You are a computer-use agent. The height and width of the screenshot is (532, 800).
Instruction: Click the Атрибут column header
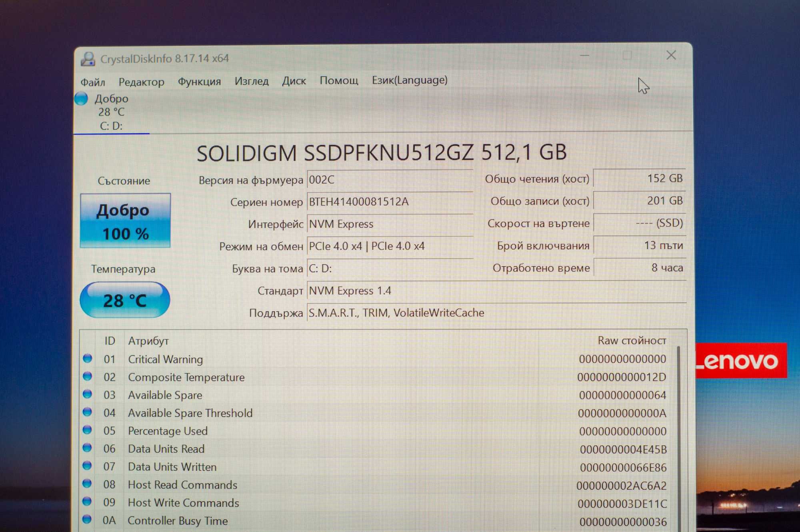148,341
